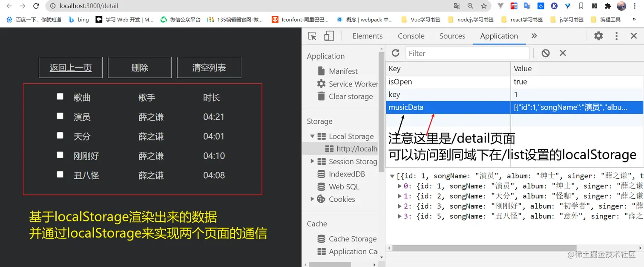Screen dimensions: 644x267
Task: Open the 百度一下 bookmark
Action: [34, 20]
